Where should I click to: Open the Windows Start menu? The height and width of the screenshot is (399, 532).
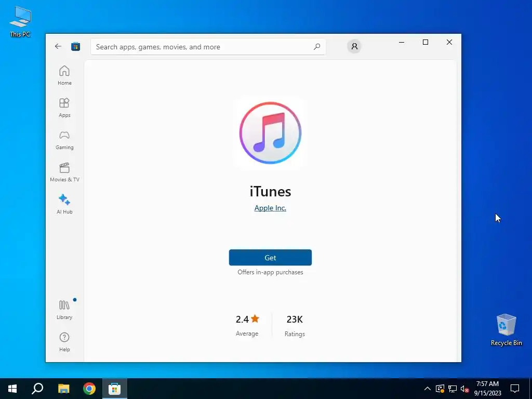12,389
